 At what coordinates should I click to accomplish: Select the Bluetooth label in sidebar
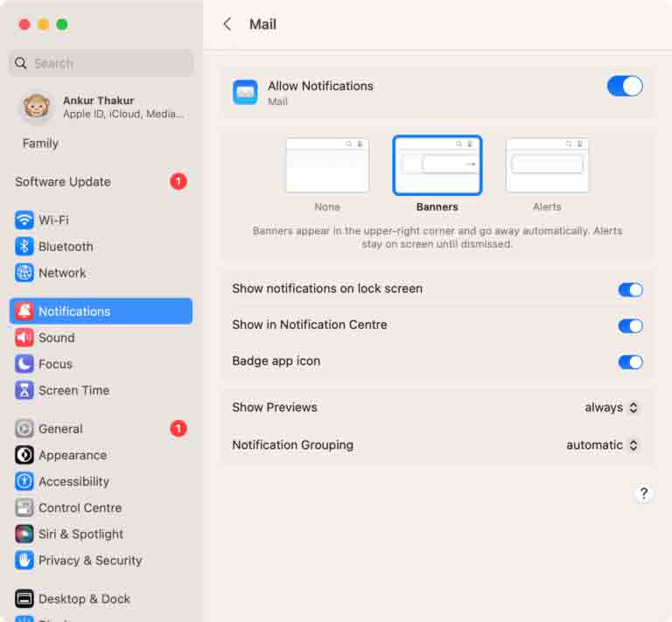[66, 247]
